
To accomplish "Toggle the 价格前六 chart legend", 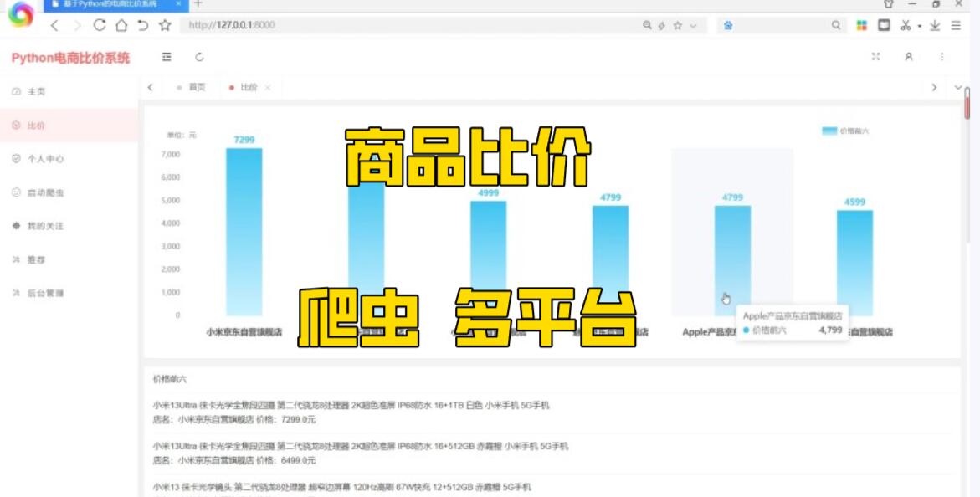I will (x=845, y=131).
